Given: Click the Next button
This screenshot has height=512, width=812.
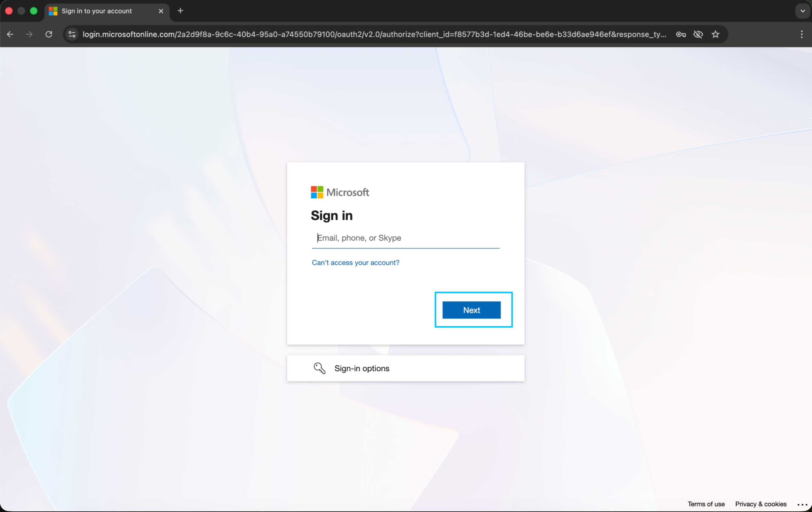Looking at the screenshot, I should [471, 310].
